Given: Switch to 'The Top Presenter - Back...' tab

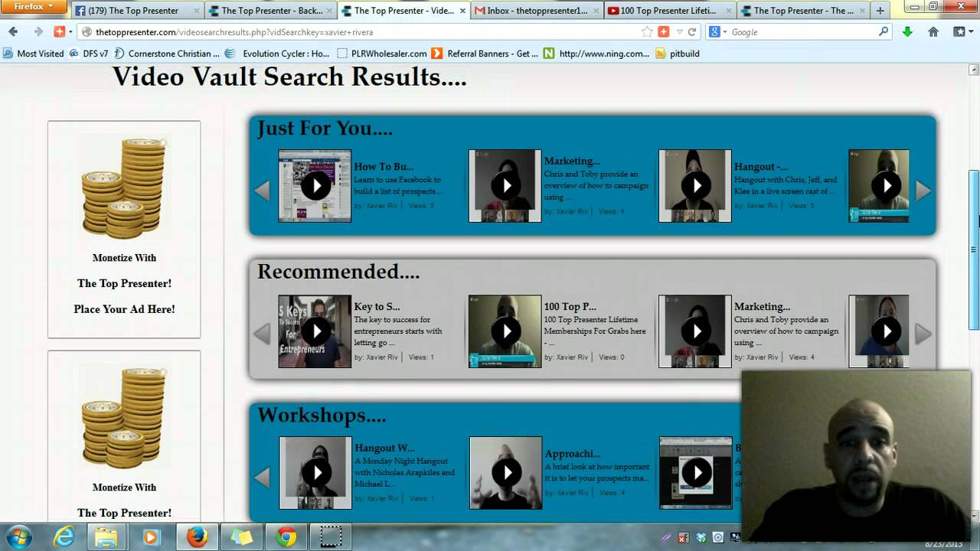Looking at the screenshot, I should (272, 11).
